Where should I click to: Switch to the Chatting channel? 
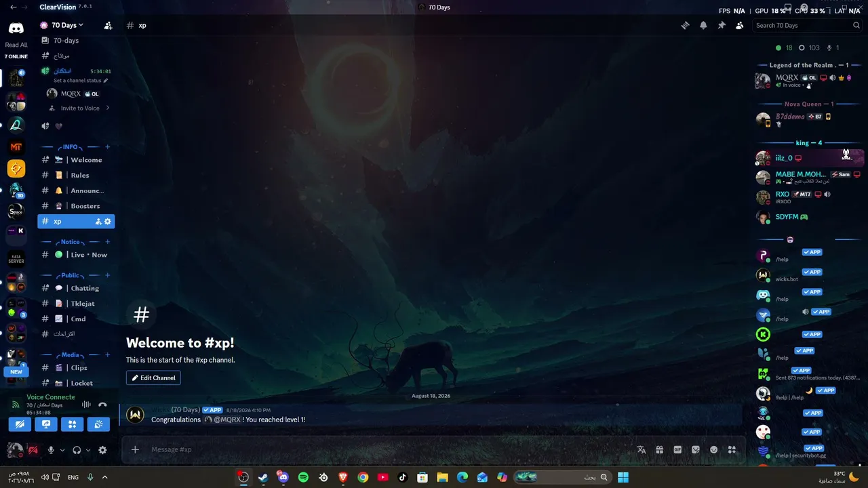point(76,288)
